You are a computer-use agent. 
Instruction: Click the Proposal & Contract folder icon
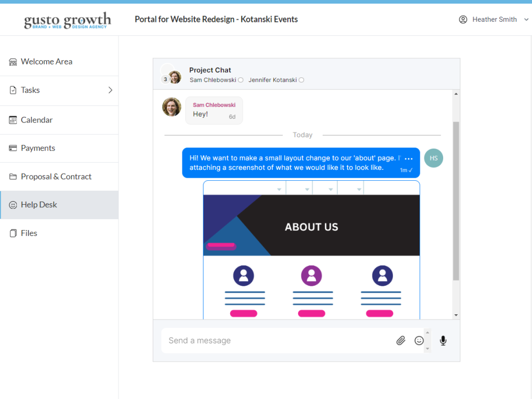13,177
